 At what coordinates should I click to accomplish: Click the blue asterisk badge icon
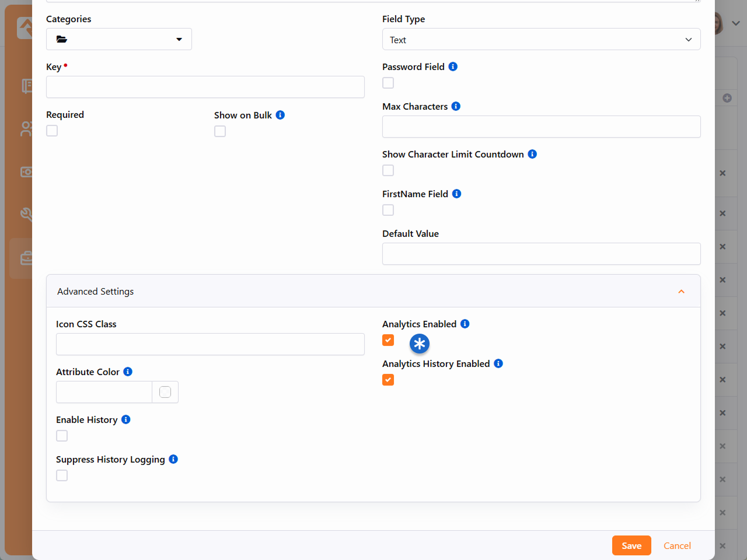click(x=419, y=344)
